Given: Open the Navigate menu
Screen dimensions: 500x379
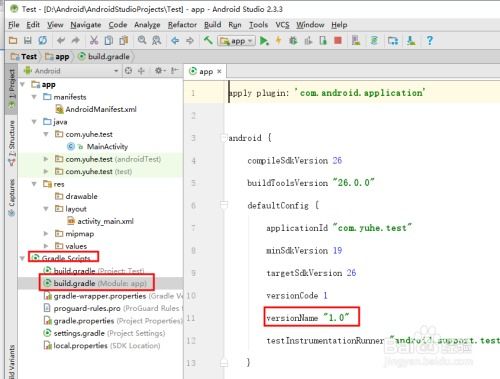Looking at the screenshot, I should click(x=86, y=25).
